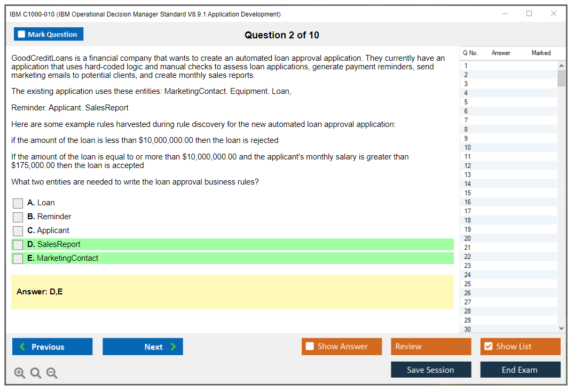Maximize the exam window
This screenshot has width=574, height=392.
pyautogui.click(x=529, y=14)
